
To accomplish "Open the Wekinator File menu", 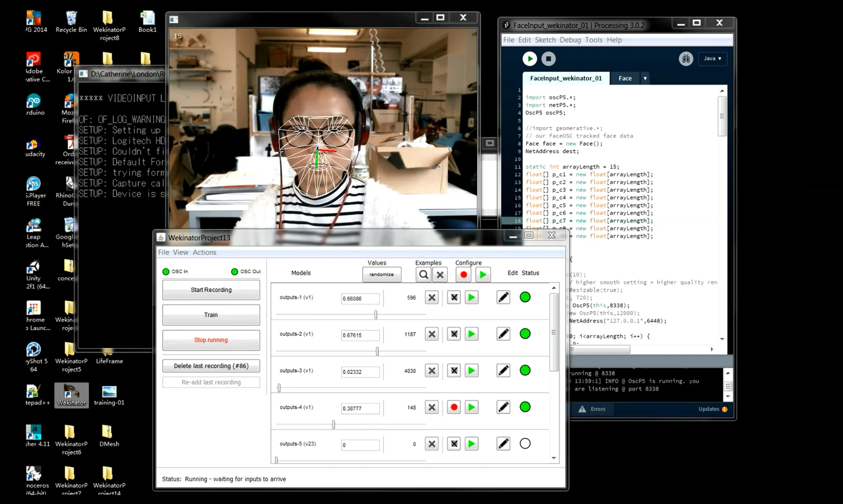I will 164,252.
